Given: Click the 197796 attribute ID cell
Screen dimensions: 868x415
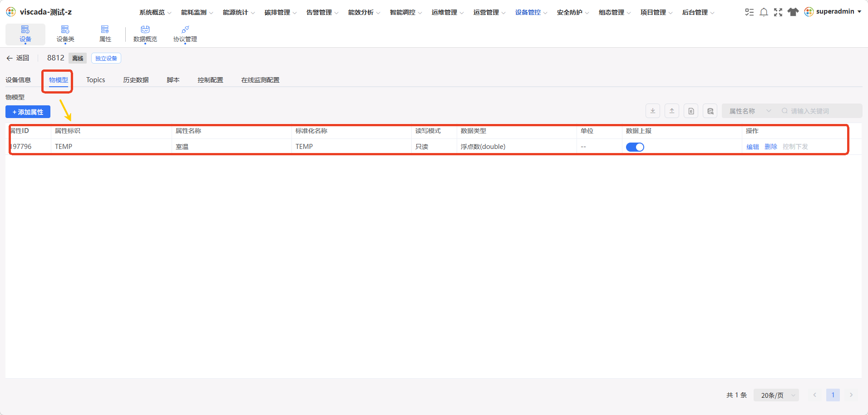Looking at the screenshot, I should (x=21, y=147).
